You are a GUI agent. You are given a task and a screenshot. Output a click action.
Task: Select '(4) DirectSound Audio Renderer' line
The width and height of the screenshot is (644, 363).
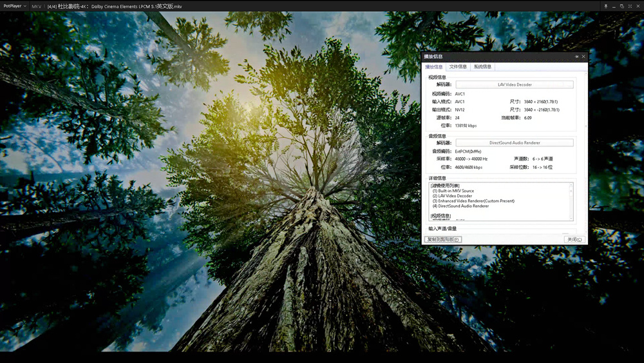[x=460, y=206]
